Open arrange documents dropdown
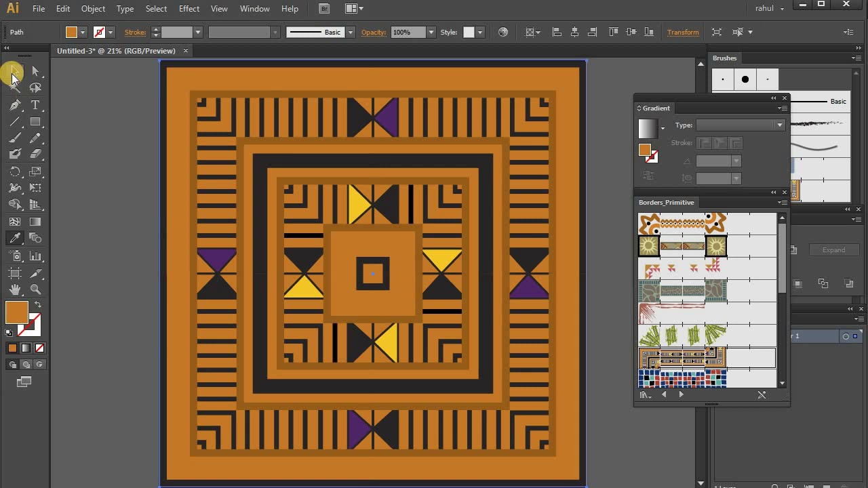The image size is (868, 488). tap(354, 8)
